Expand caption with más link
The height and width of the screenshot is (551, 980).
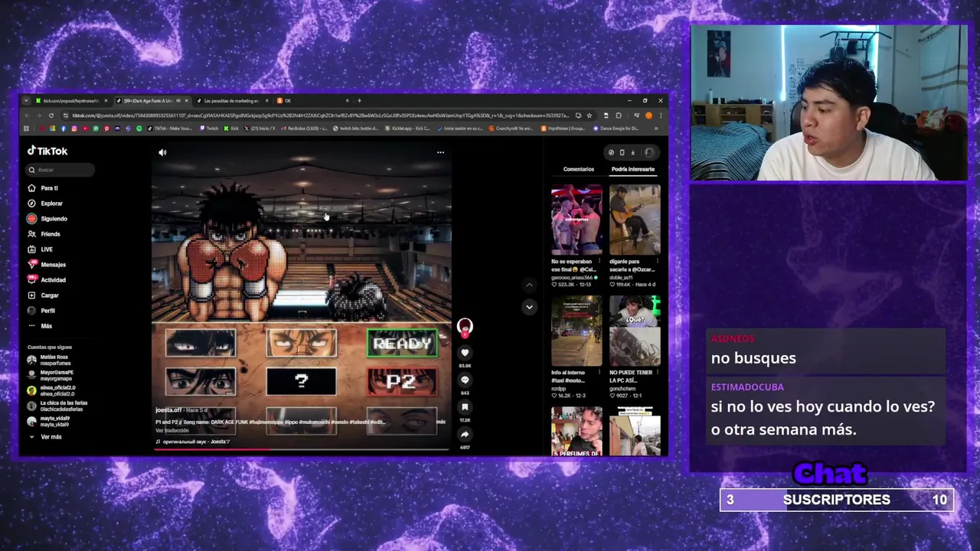click(440, 422)
